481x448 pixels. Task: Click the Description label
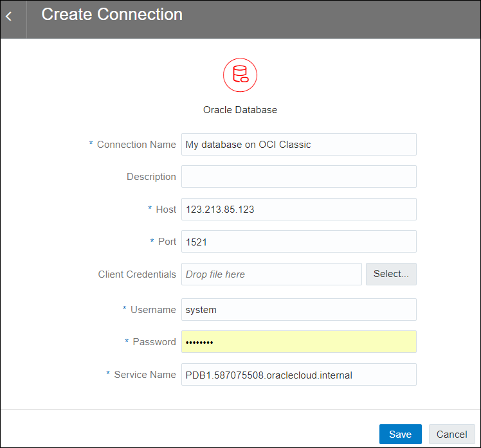point(151,177)
